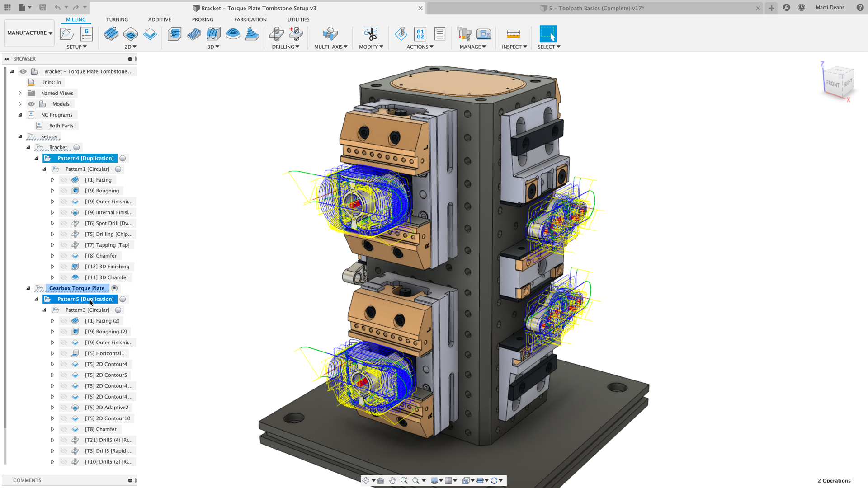Toggle visibility of Pattern4 Duplication setup
The width and height of the screenshot is (868, 488).
click(x=123, y=158)
